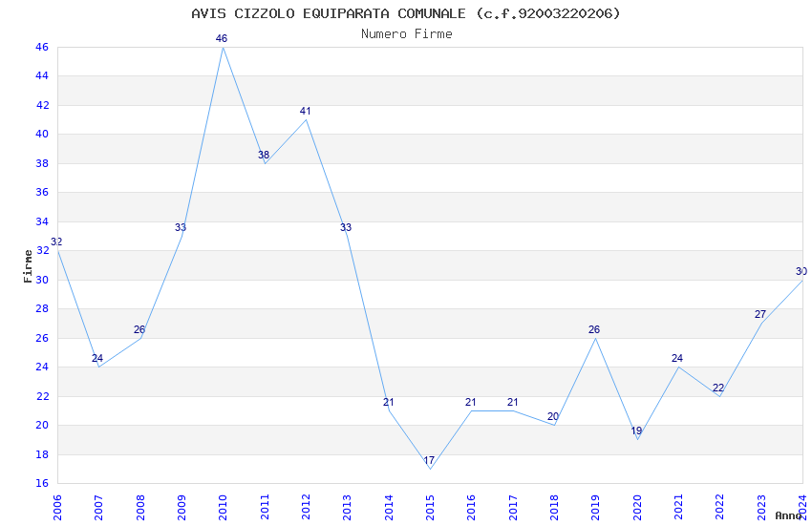
Task: Click data point label 33 for year 2009
Action: click(x=181, y=227)
